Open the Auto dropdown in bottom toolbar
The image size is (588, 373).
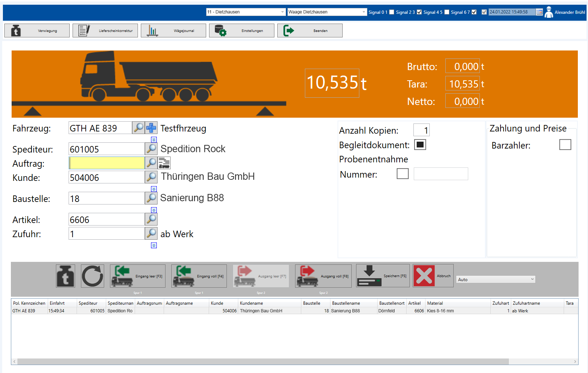click(x=495, y=279)
